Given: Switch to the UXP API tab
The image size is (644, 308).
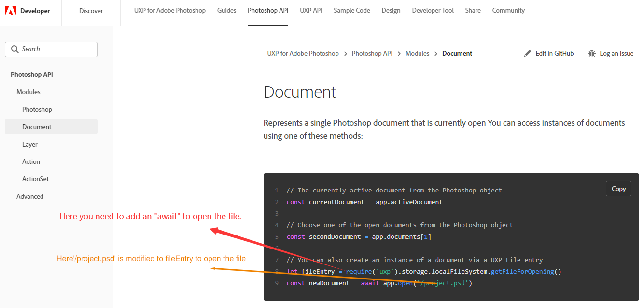Looking at the screenshot, I should point(311,10).
